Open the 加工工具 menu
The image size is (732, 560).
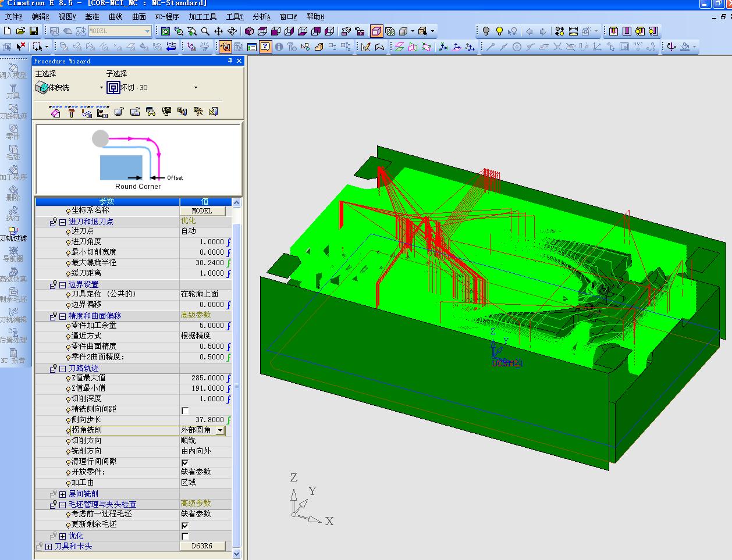click(202, 17)
